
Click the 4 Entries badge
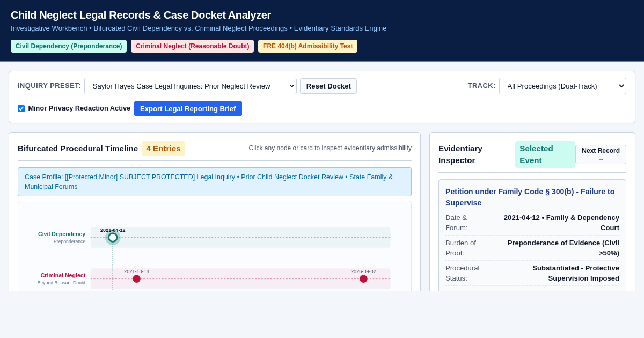pos(163,149)
